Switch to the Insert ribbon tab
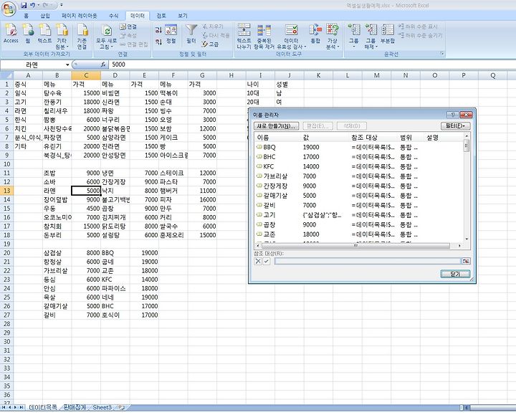Viewport: 516px width, 420px height. pyautogui.click(x=45, y=16)
